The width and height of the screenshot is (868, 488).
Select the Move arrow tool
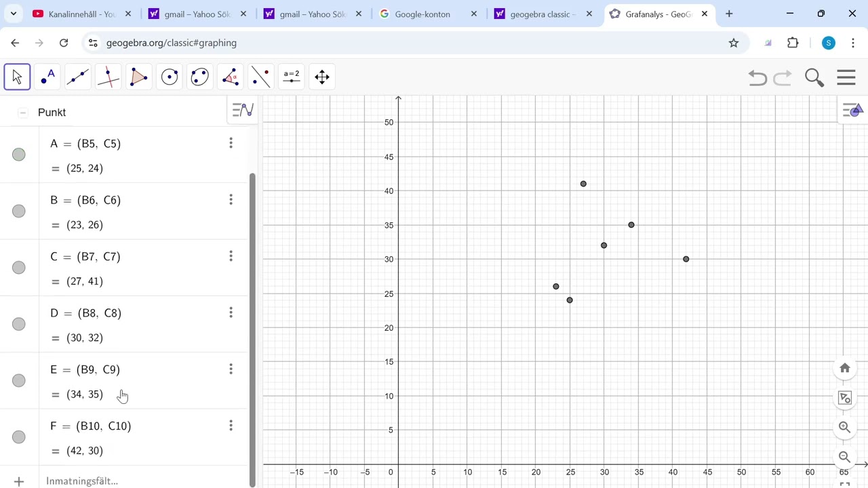point(17,77)
